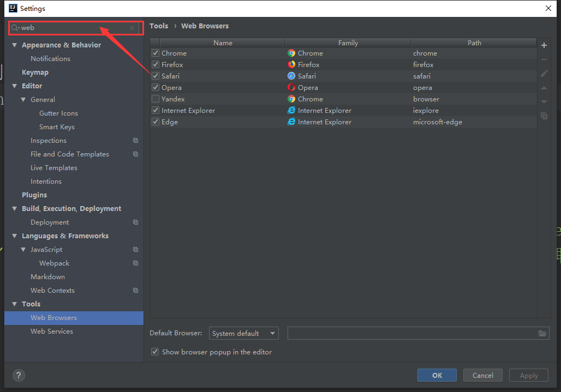Enable the Yandex browser checkbox
The image size is (561, 392).
coord(156,99)
